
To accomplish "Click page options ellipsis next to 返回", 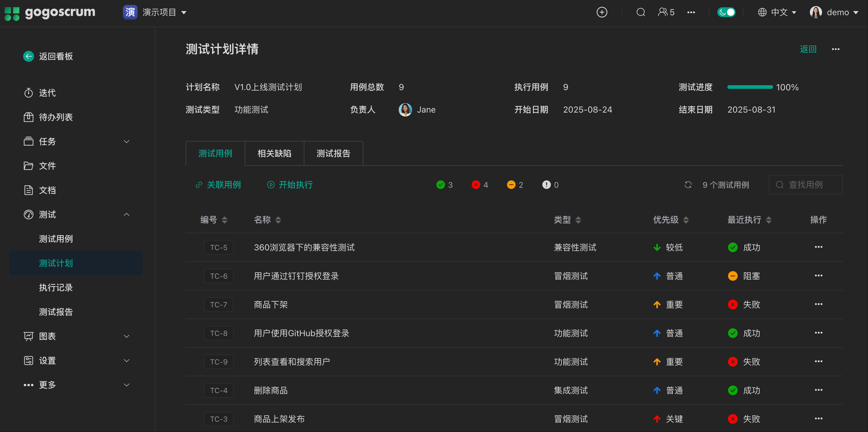I will tap(835, 49).
